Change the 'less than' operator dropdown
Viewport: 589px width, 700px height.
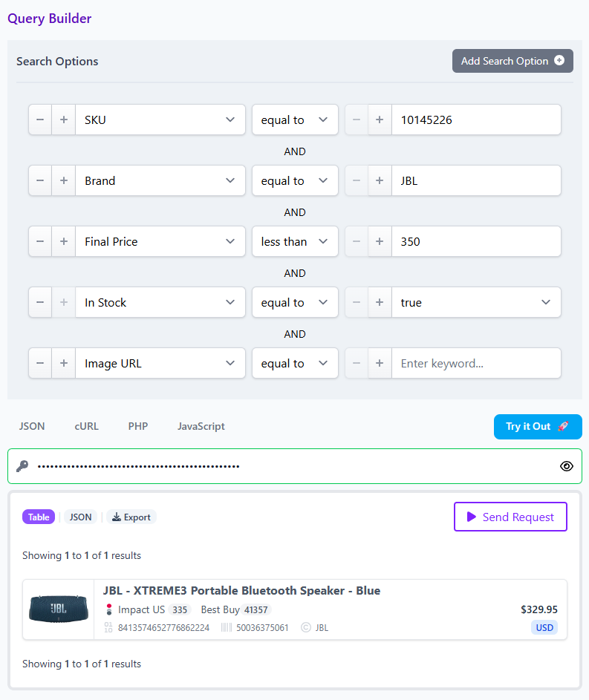pos(295,241)
